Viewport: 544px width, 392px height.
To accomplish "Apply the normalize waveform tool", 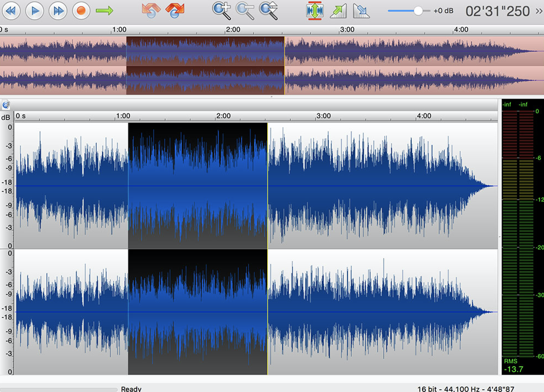I will (x=315, y=11).
